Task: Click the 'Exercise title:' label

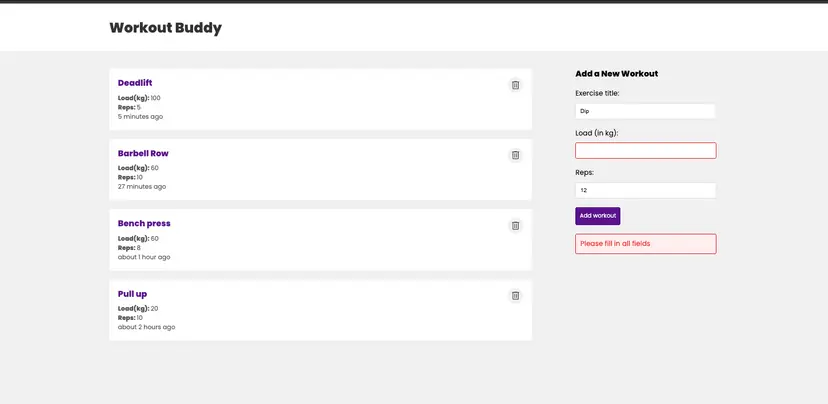Action: click(597, 93)
